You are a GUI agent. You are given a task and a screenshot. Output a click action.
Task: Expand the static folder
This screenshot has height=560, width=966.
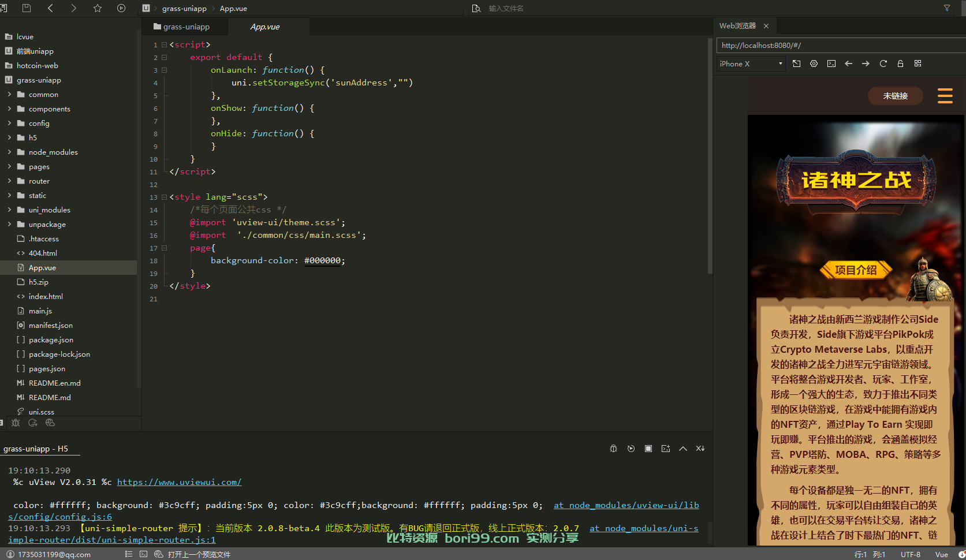click(9, 195)
